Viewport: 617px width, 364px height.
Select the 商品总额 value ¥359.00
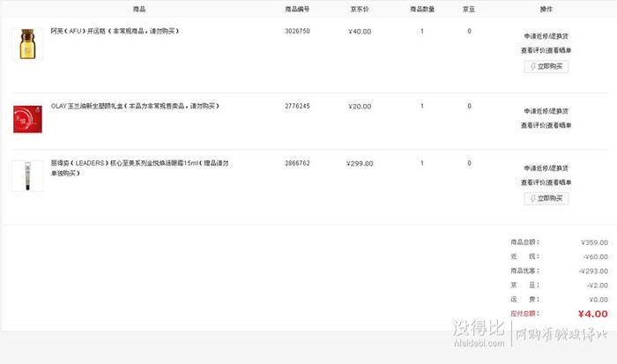(594, 242)
